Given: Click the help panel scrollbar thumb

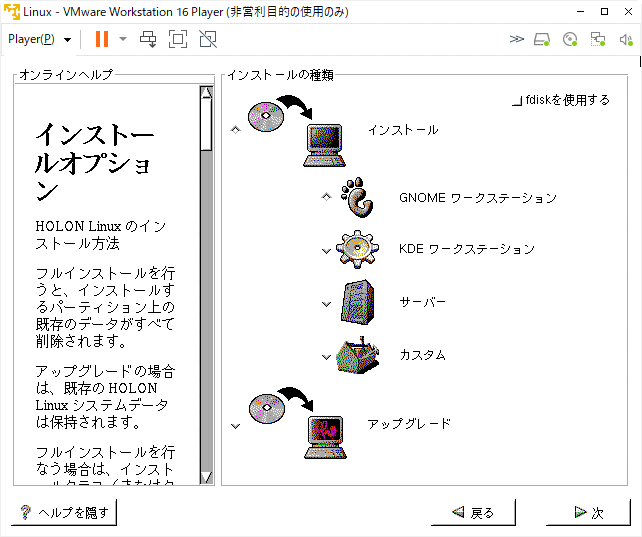Looking at the screenshot, I should 206,124.
